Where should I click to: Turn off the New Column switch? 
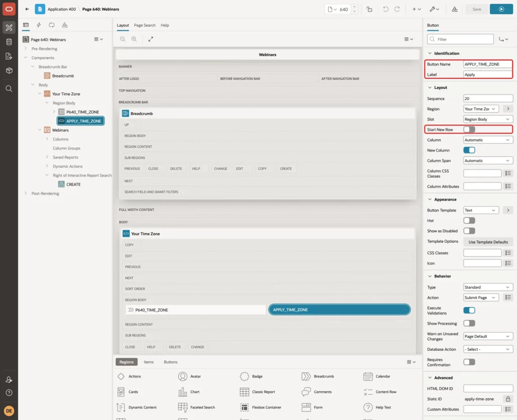click(x=469, y=150)
